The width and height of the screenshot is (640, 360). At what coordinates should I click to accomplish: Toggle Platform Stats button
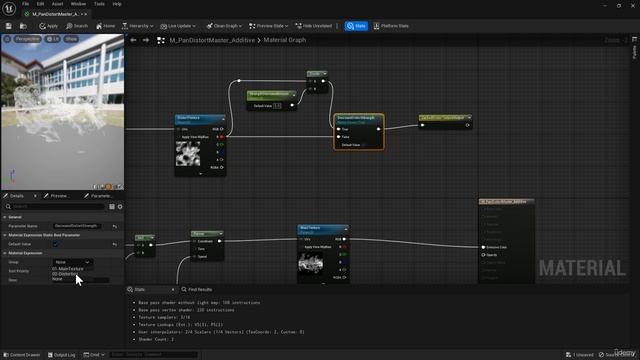point(391,26)
